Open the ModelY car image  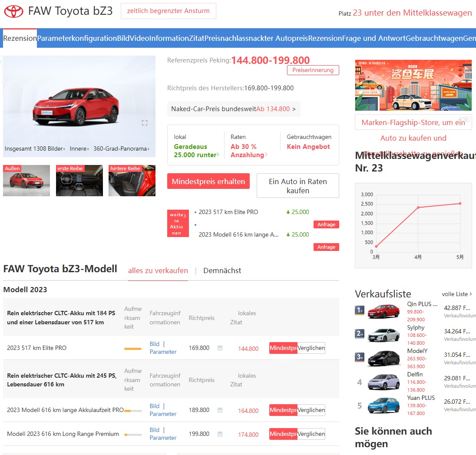384,358
